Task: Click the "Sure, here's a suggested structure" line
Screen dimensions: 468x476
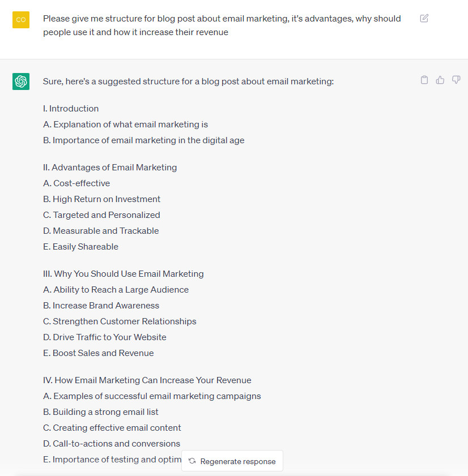Action: 188,82
